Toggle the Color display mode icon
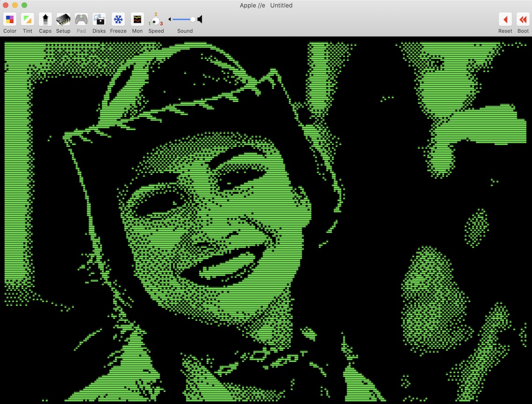The image size is (532, 404). [x=10, y=19]
